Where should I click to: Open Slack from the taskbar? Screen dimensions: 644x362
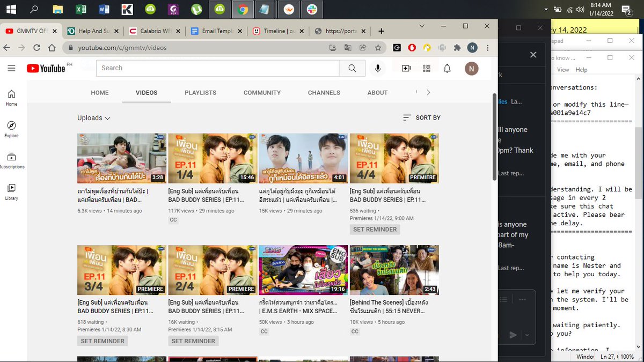(x=312, y=9)
